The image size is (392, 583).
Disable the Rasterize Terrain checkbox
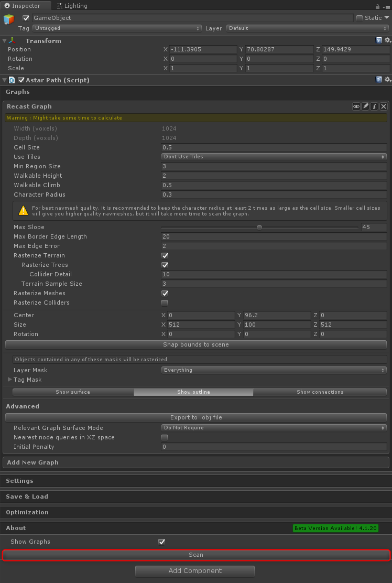[165, 255]
